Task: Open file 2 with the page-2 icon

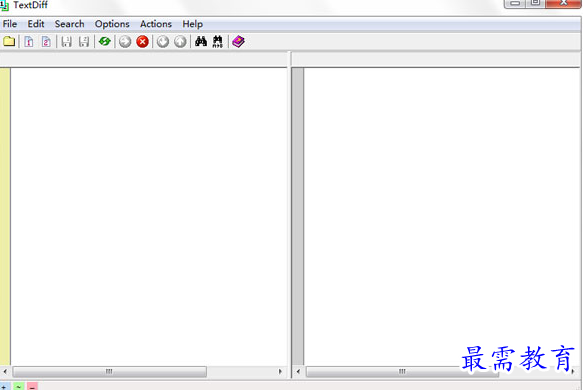Action: [x=46, y=41]
